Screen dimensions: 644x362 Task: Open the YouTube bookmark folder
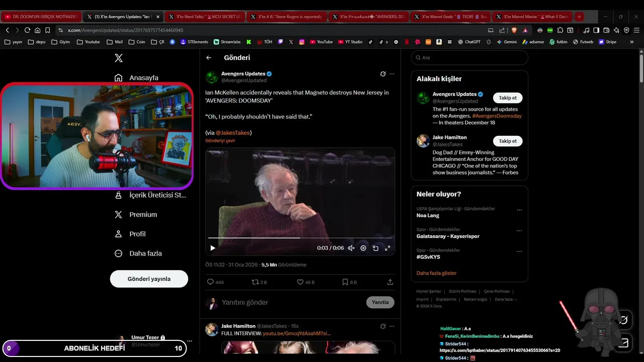(89, 42)
